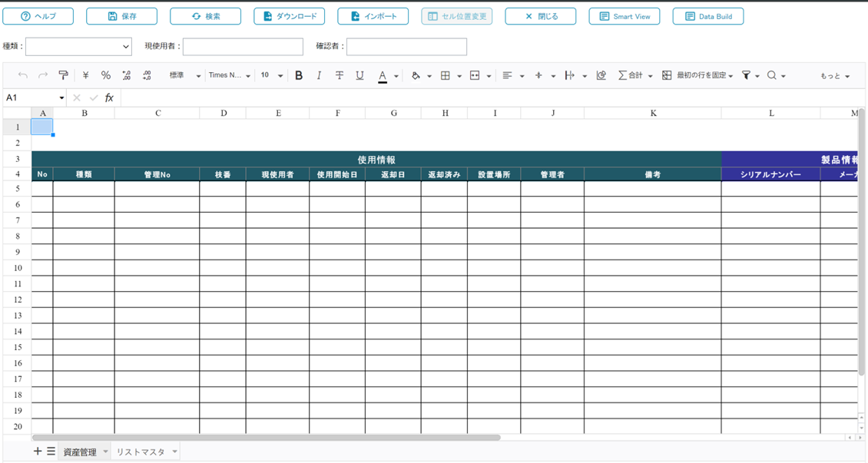
Task: Expand the cell name box dropdown arrow
Action: tap(61, 98)
